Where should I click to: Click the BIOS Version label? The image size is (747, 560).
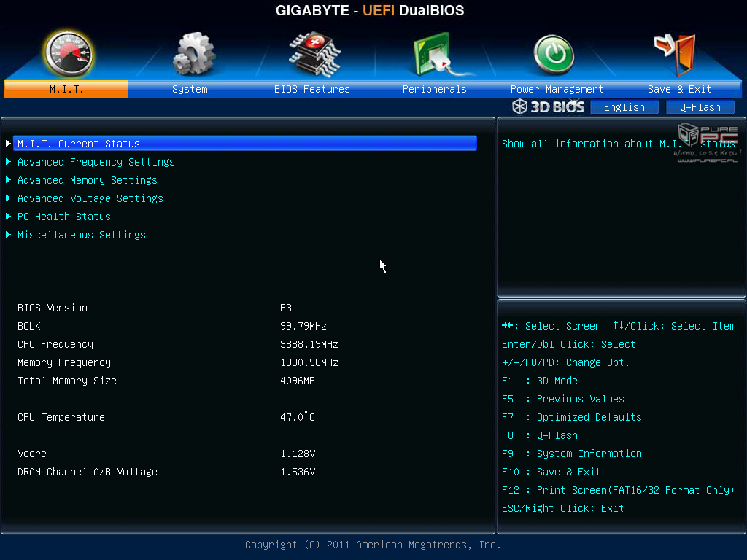53,308
